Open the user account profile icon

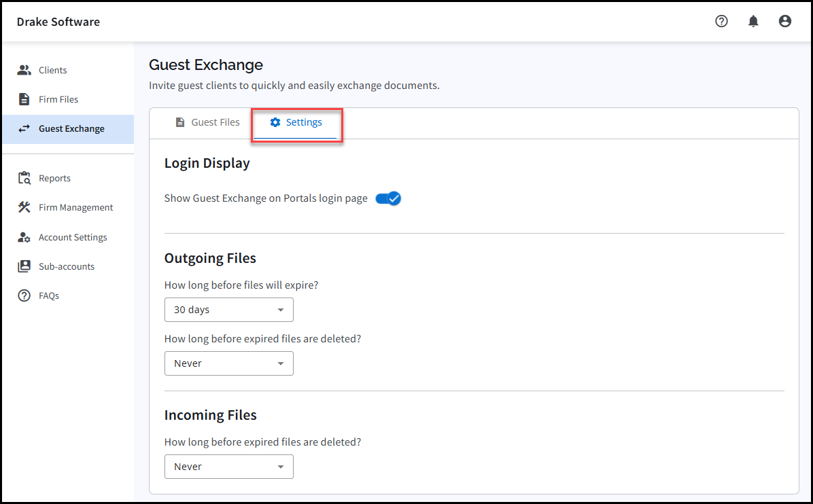(784, 21)
